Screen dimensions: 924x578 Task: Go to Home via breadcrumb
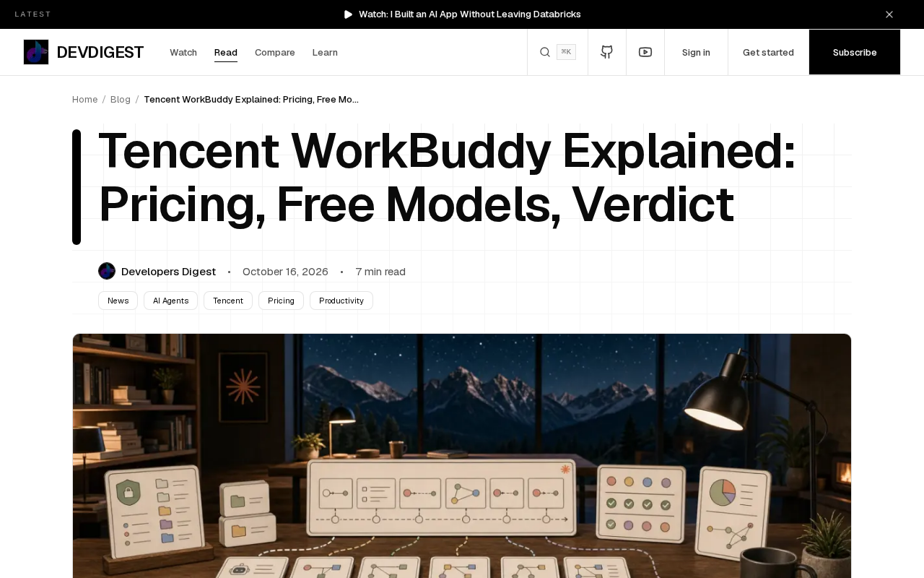(84, 99)
